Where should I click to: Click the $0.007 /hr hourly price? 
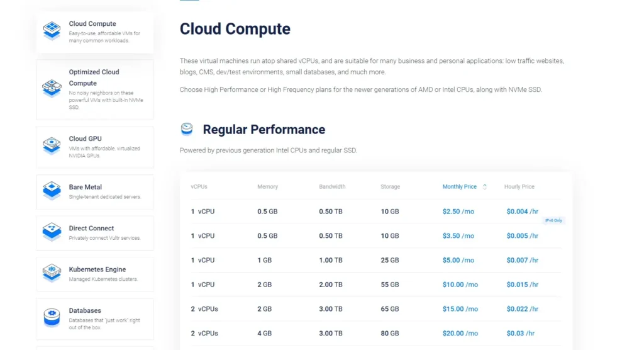[x=522, y=260]
